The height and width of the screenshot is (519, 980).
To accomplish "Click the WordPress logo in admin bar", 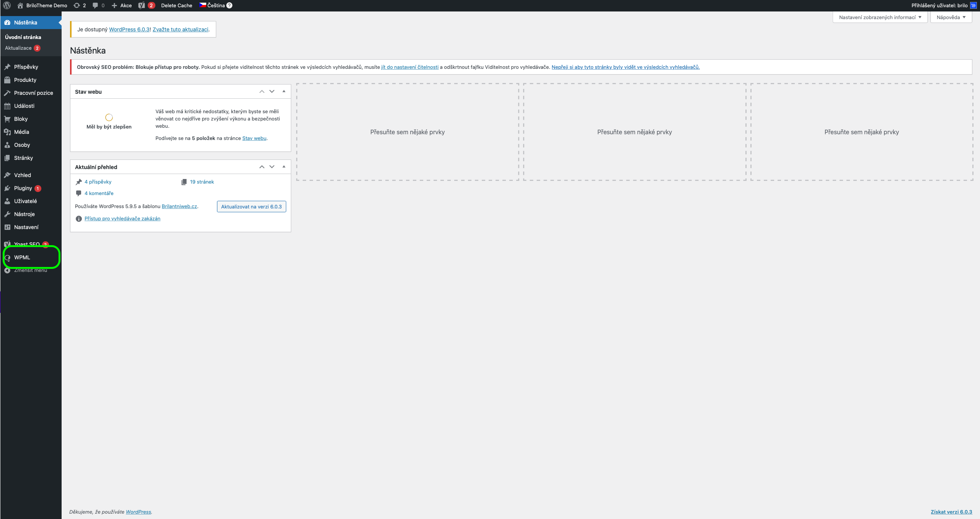I will [x=7, y=5].
